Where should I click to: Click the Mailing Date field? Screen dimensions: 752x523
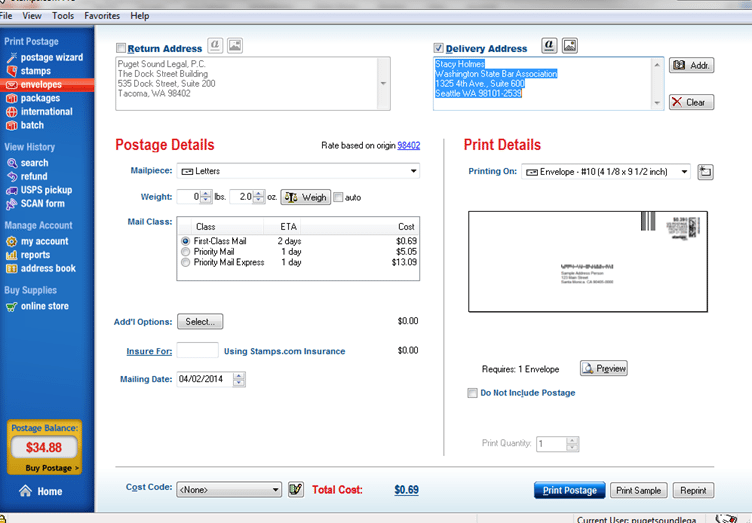pyautogui.click(x=205, y=379)
